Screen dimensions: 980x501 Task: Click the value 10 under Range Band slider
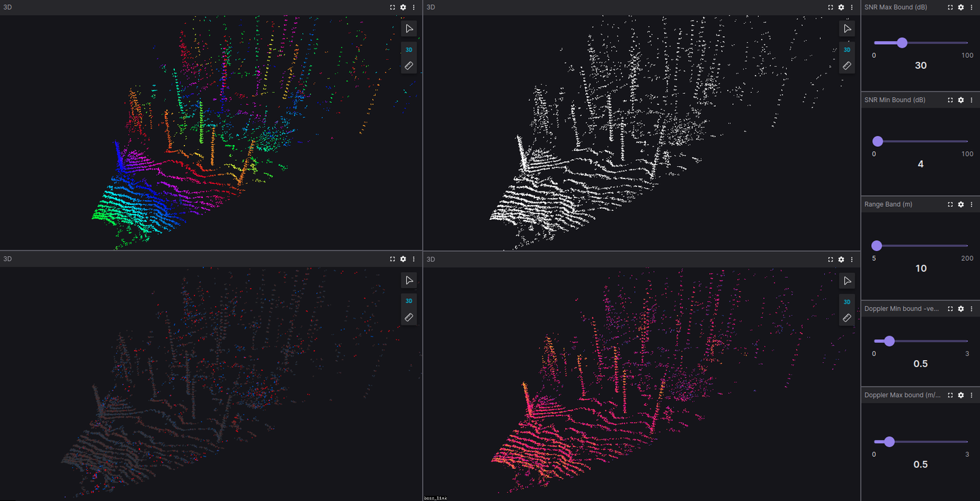(921, 268)
